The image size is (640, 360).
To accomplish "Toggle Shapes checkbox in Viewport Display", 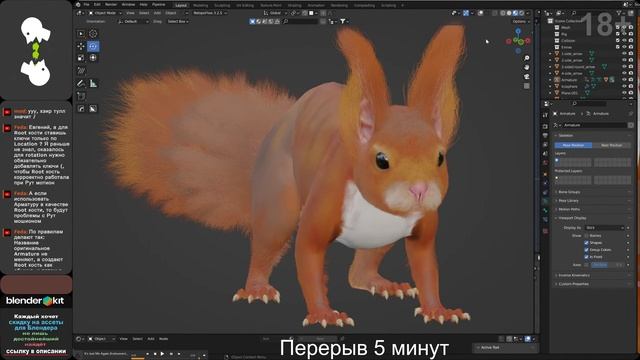I will pos(587,242).
